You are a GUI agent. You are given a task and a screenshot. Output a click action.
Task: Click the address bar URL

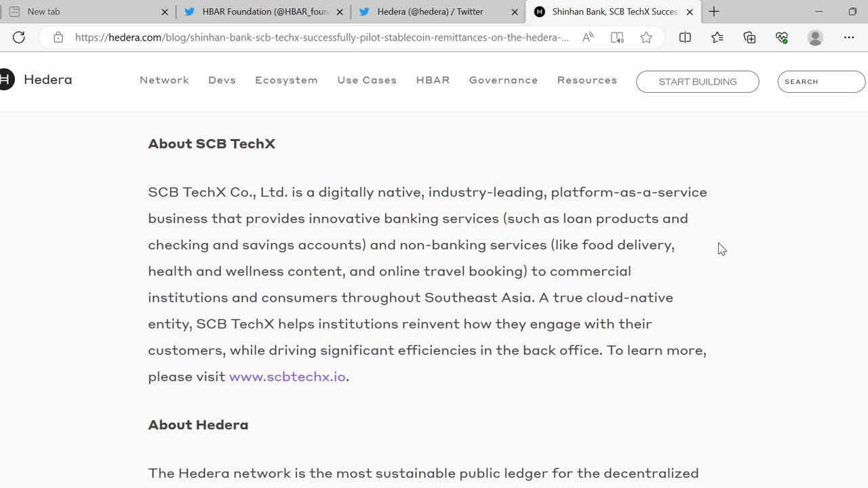[322, 37]
